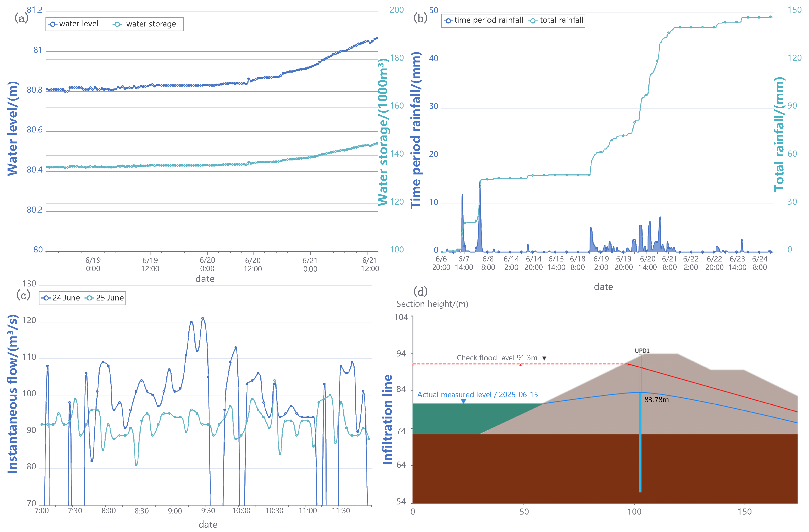Click the 7:00 tick in chart (c)
This screenshot has width=809, height=532.
point(42,511)
